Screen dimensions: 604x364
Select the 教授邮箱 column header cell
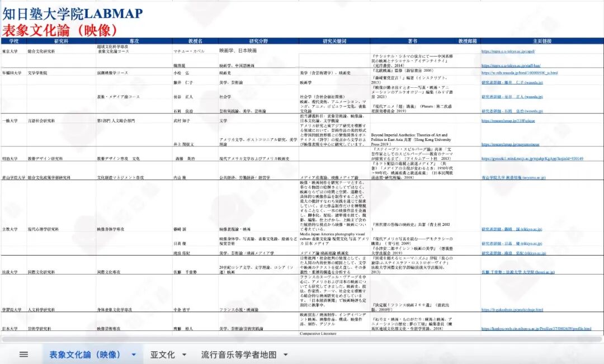[x=468, y=41]
